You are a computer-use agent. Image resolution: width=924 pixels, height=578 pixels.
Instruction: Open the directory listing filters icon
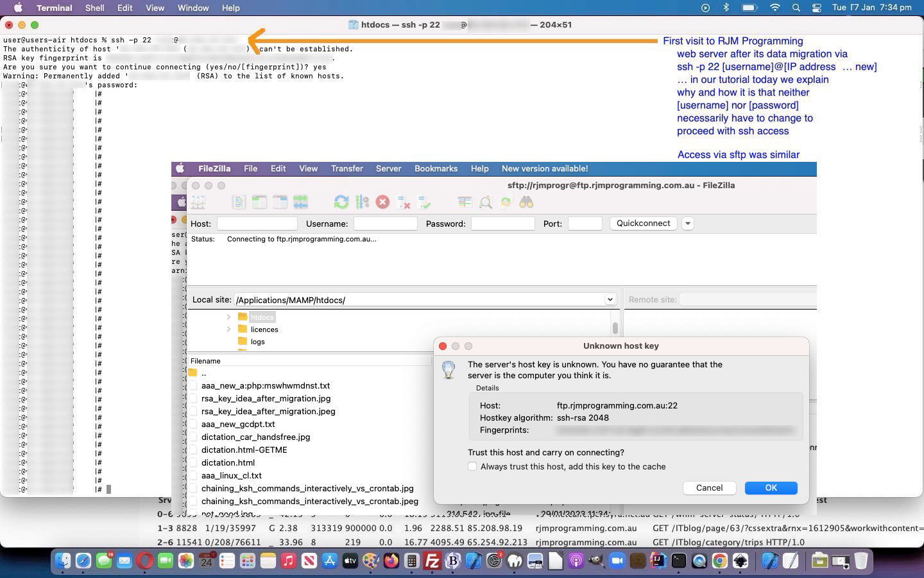[465, 202]
